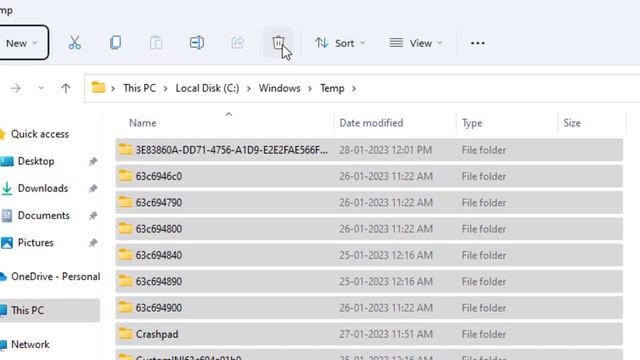
Task: Click the Share icon in toolbar
Action: coord(238,43)
